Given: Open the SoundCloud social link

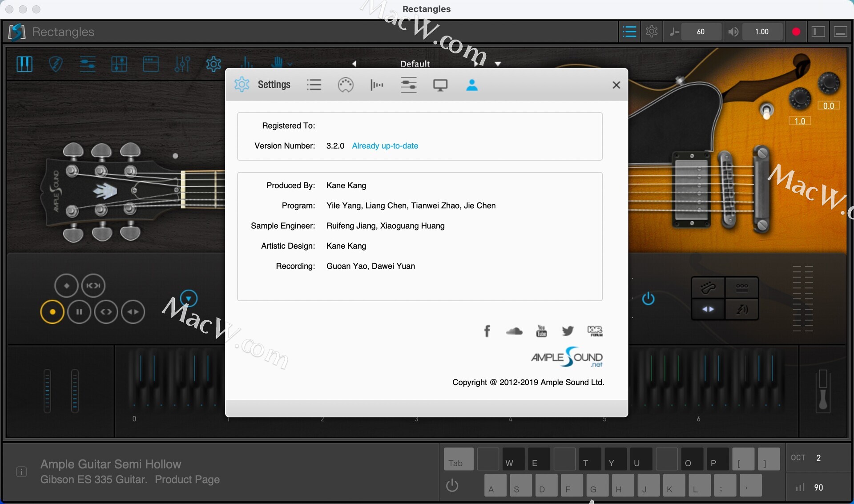Looking at the screenshot, I should [514, 331].
